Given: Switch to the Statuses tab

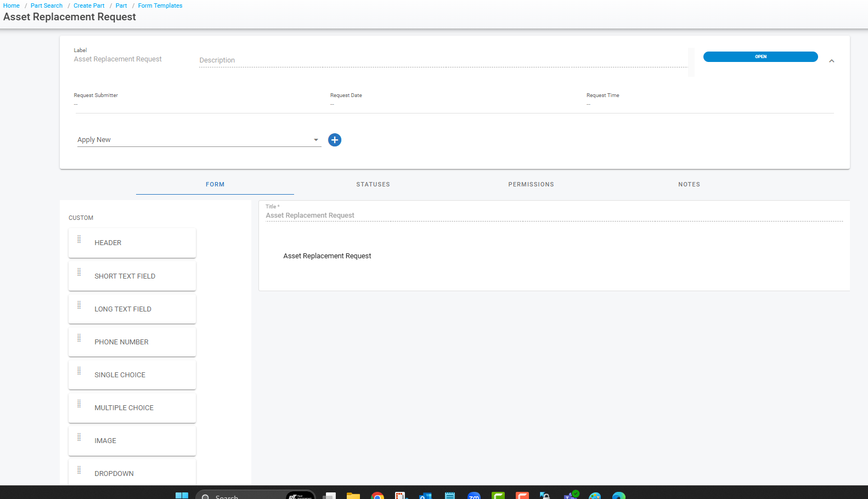Looking at the screenshot, I should (373, 184).
